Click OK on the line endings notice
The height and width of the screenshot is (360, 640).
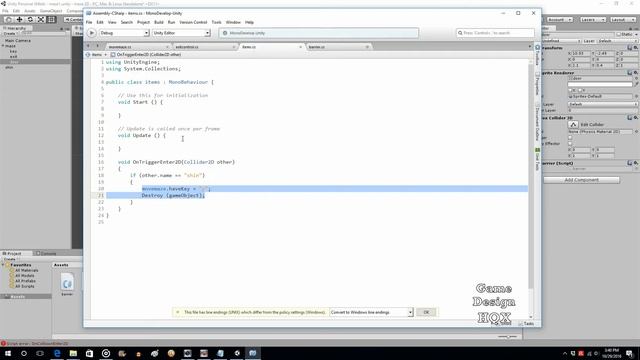pyautogui.click(x=426, y=312)
